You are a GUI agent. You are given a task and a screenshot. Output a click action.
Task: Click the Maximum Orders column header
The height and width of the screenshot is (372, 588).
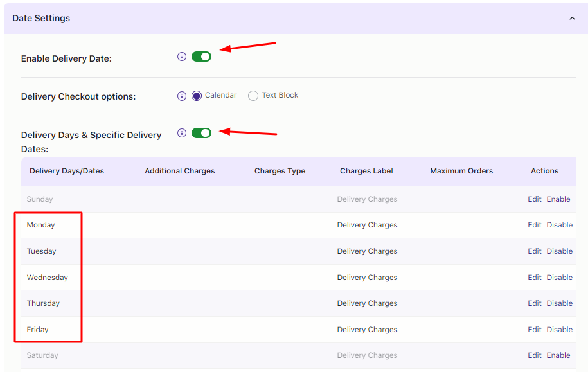pyautogui.click(x=461, y=171)
